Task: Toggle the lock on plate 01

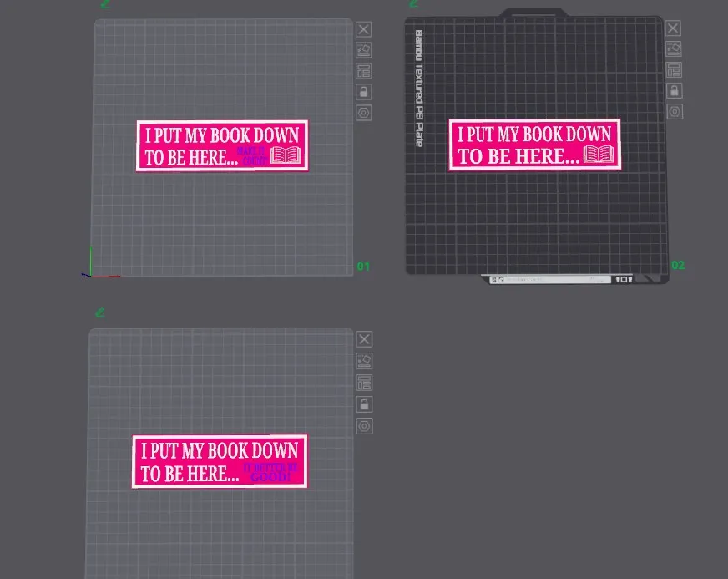Action: click(363, 92)
